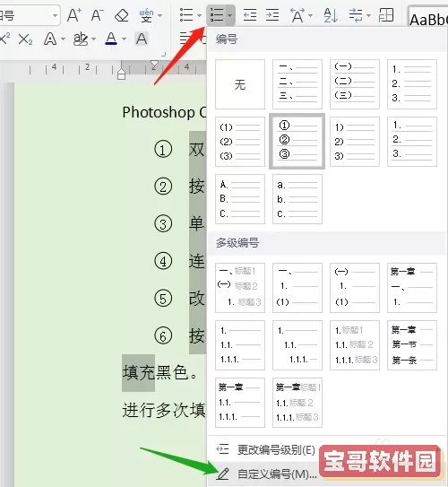Choose multilevel 一、 1. (1) style
The height and width of the screenshot is (487, 448).
click(297, 288)
